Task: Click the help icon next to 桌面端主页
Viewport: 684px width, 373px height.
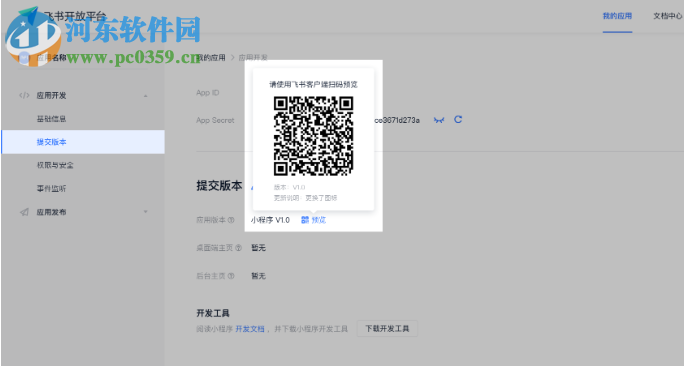Action: coord(238,248)
